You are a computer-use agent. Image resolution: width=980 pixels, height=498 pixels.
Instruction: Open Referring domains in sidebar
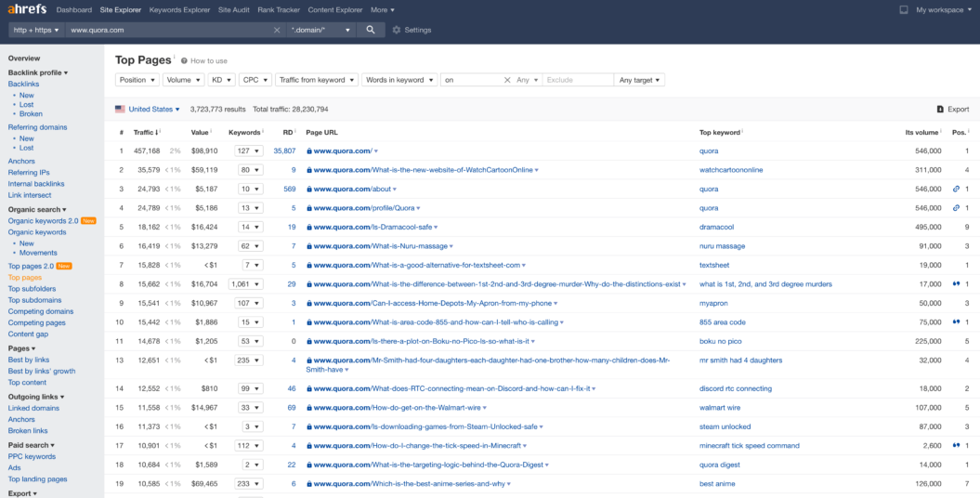pyautogui.click(x=37, y=127)
